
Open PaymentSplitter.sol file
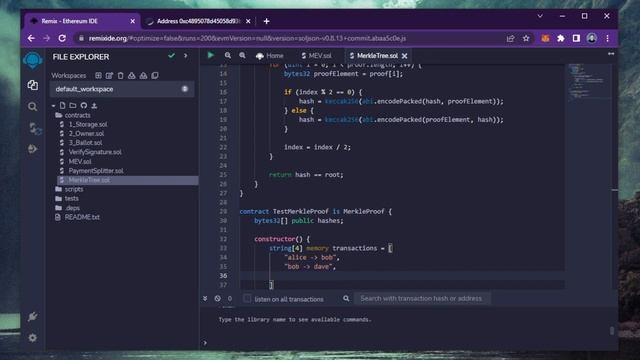coord(96,171)
